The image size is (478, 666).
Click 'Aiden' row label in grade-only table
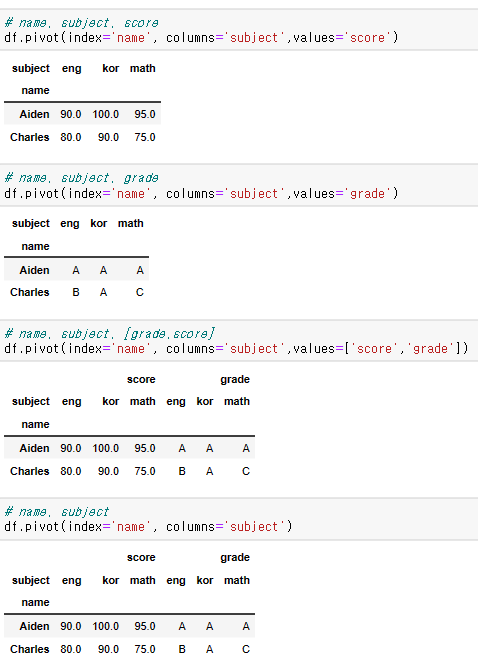click(34, 270)
